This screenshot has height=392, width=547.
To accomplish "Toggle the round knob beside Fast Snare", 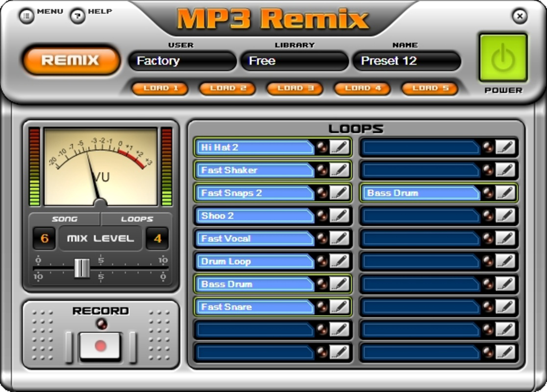I will [x=322, y=307].
